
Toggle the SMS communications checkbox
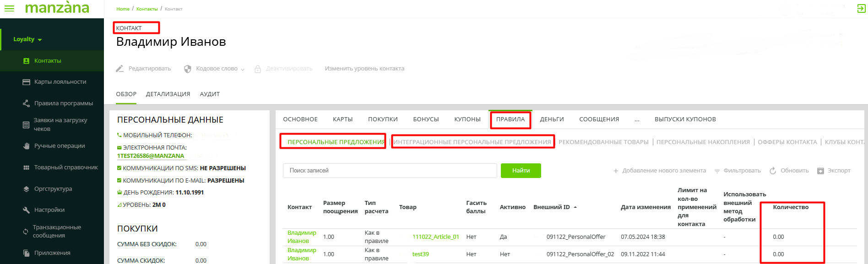point(119,168)
